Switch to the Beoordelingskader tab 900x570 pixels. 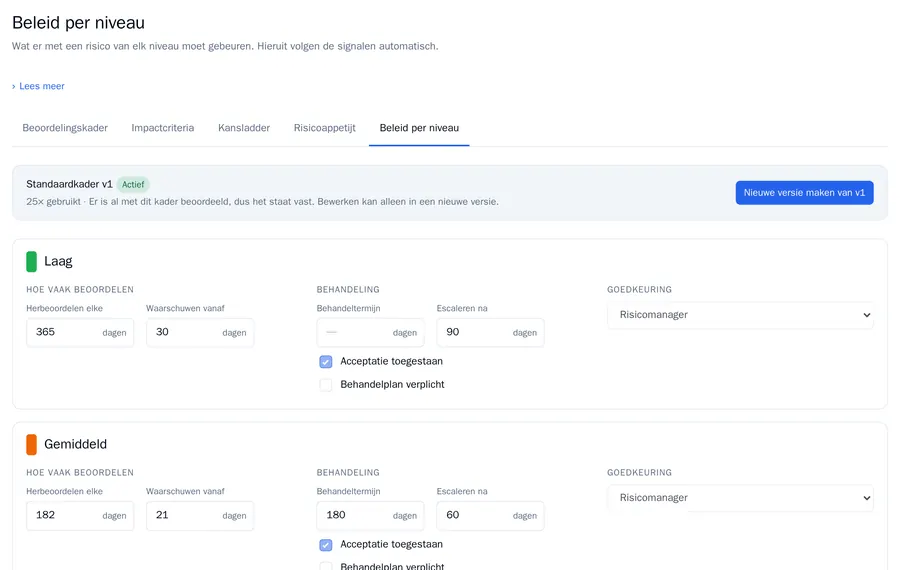(65, 128)
